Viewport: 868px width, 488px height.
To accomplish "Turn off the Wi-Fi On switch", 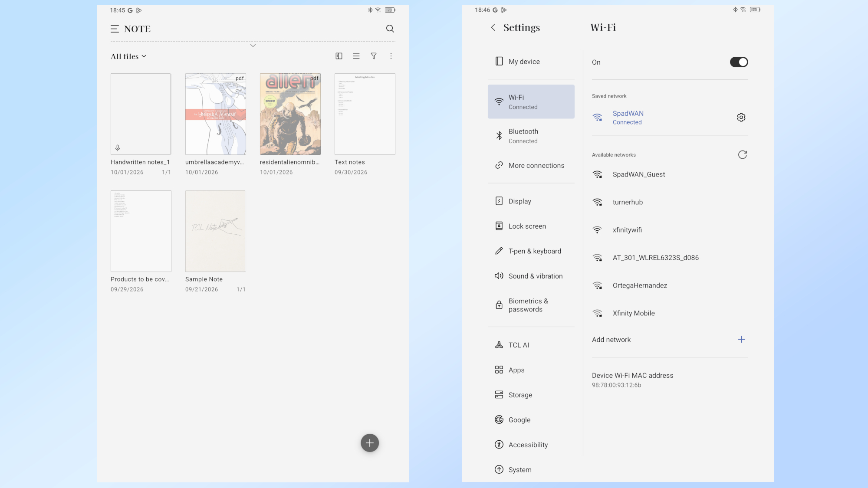I will click(739, 62).
